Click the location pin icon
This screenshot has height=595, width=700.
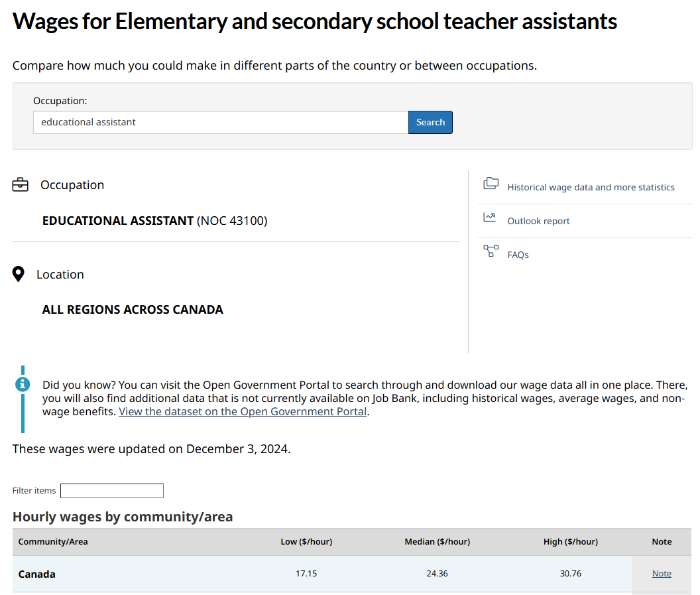(19, 274)
